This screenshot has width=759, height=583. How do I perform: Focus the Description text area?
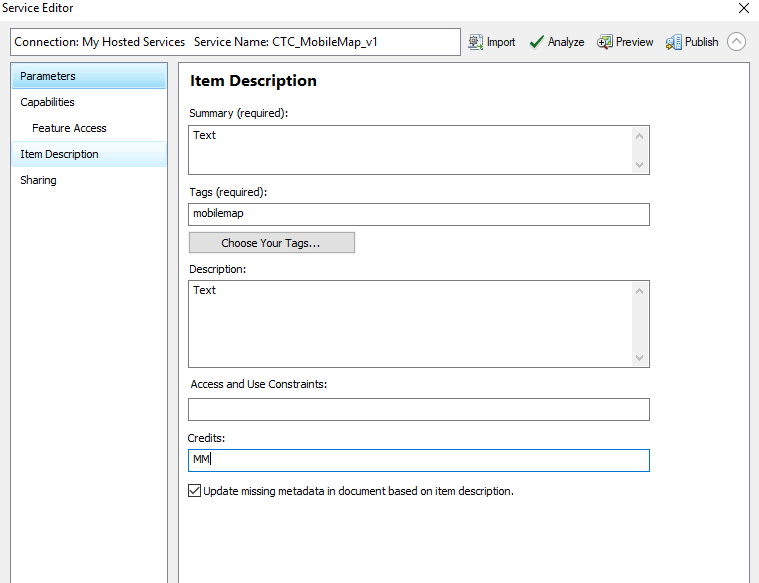click(410, 323)
